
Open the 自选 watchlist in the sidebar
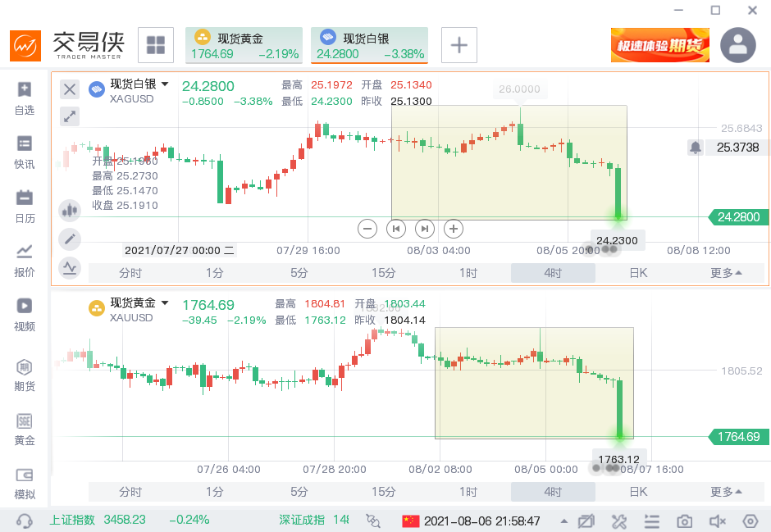[25, 98]
